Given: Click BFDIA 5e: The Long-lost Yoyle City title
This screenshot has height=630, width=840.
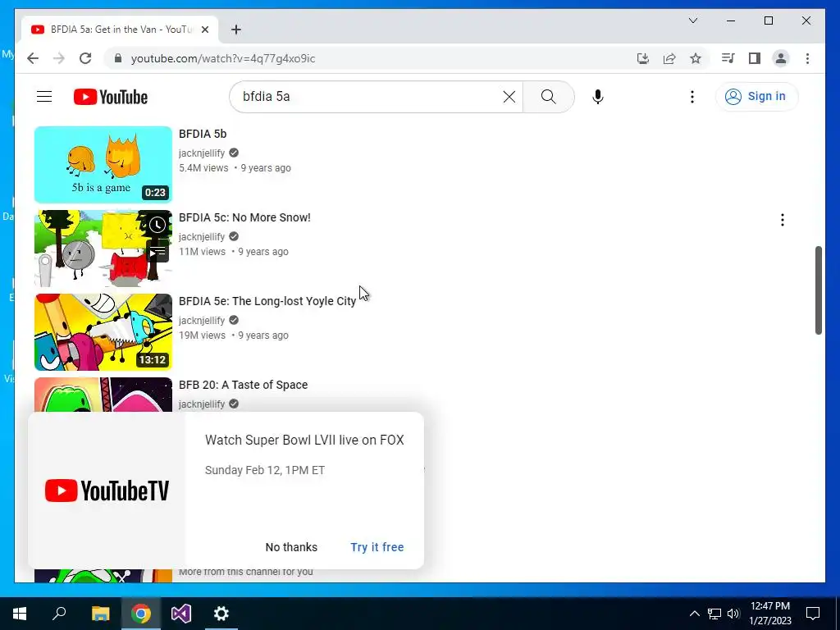Looking at the screenshot, I should pyautogui.click(x=267, y=301).
